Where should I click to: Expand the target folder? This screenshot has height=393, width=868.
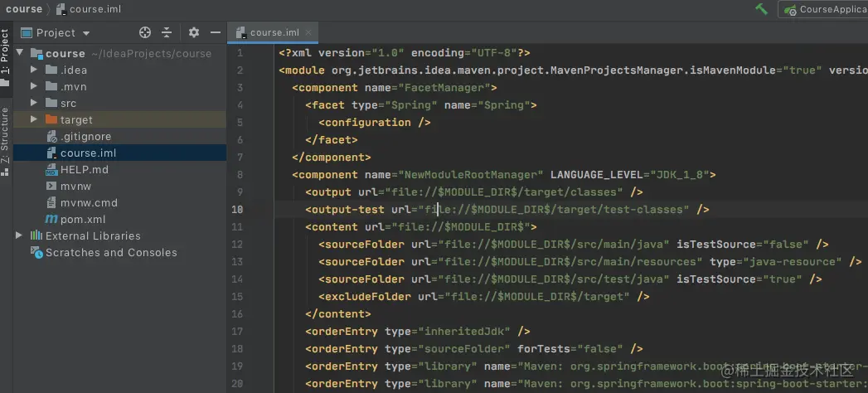tap(34, 119)
